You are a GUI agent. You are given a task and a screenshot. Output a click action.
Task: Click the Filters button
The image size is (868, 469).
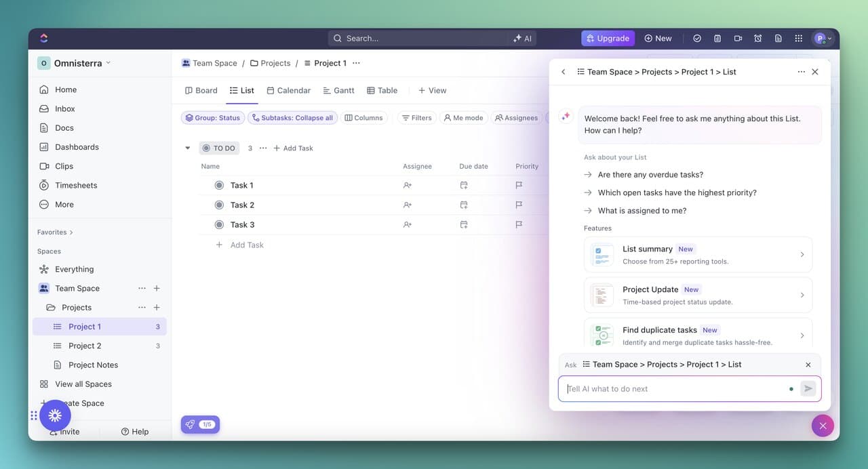[416, 118]
